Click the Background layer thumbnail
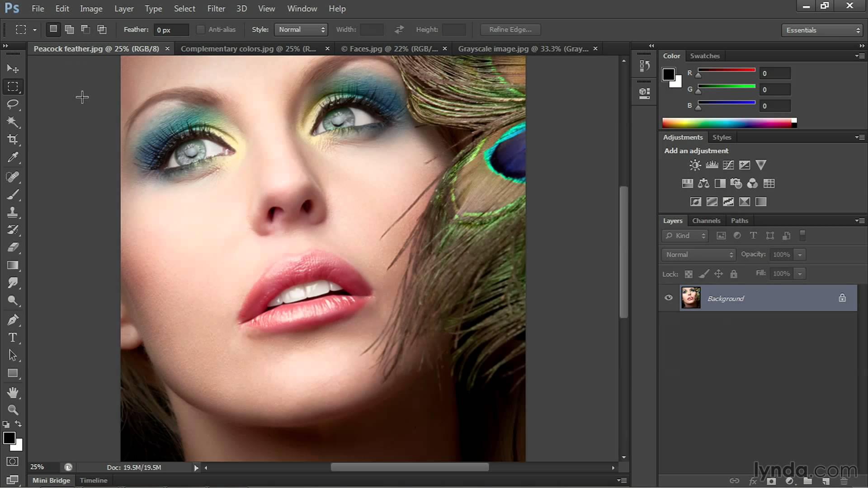 tap(691, 298)
